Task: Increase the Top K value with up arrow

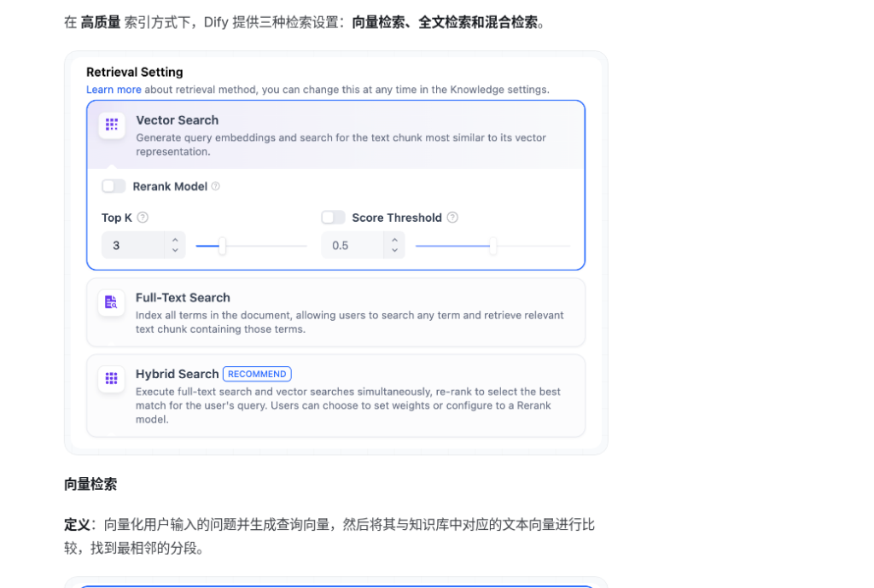Action: click(175, 240)
